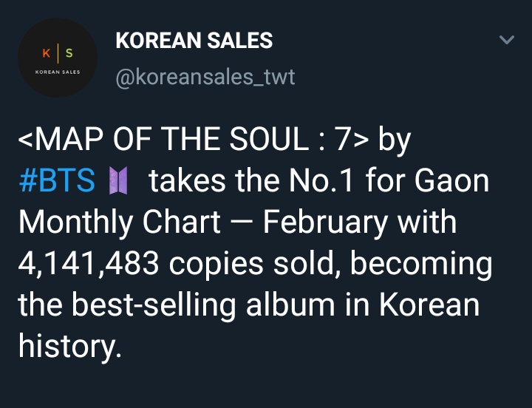Click the purple BTS logo emoji
The width and height of the screenshot is (532, 408).
tap(118, 180)
